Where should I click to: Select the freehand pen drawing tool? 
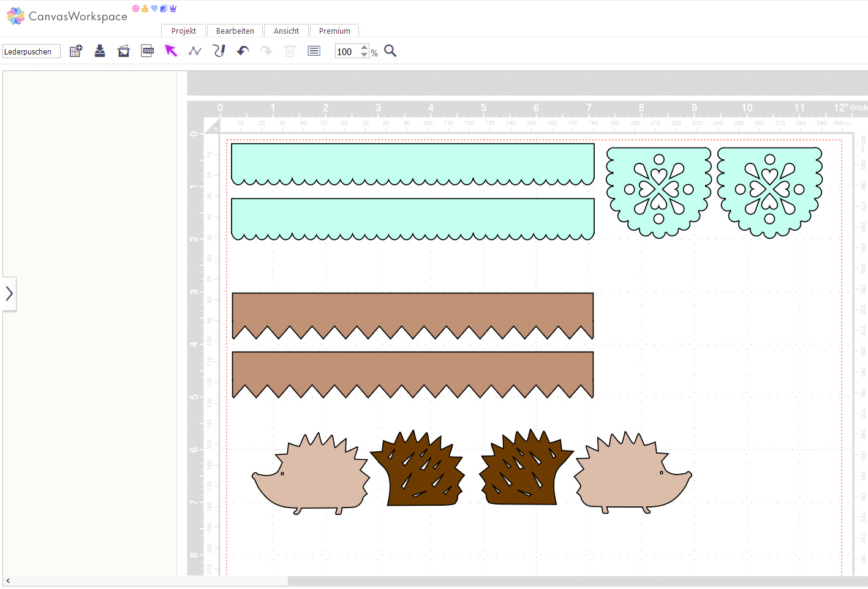pos(219,51)
